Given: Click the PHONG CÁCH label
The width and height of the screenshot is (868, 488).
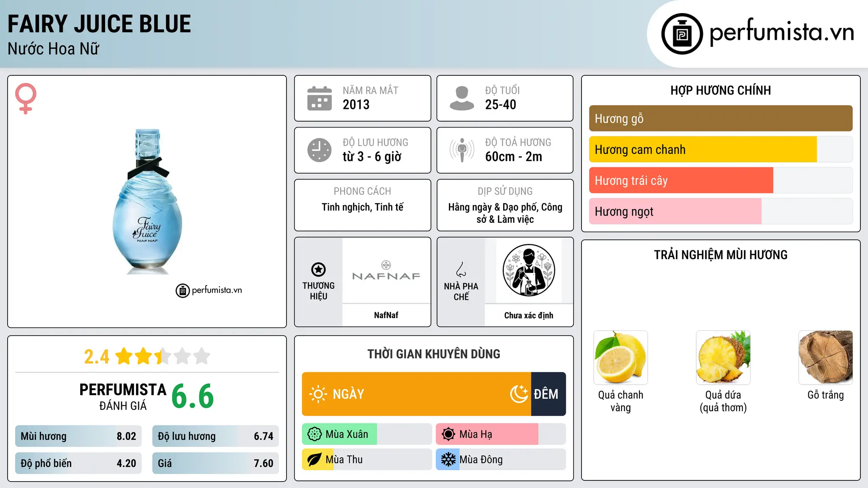Looking at the screenshot, I should click(x=362, y=191).
